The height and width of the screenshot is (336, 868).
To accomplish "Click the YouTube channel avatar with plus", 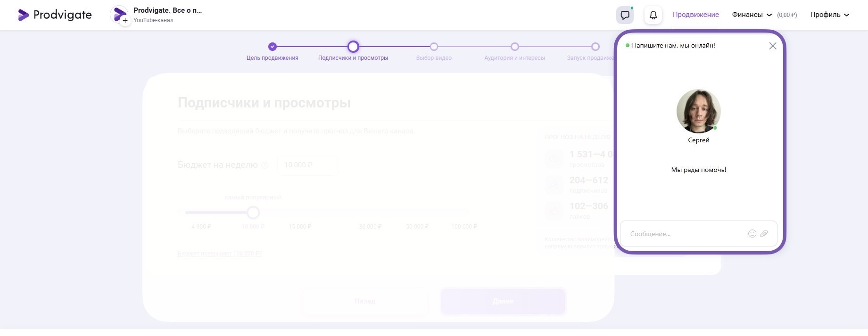I will 120,15.
